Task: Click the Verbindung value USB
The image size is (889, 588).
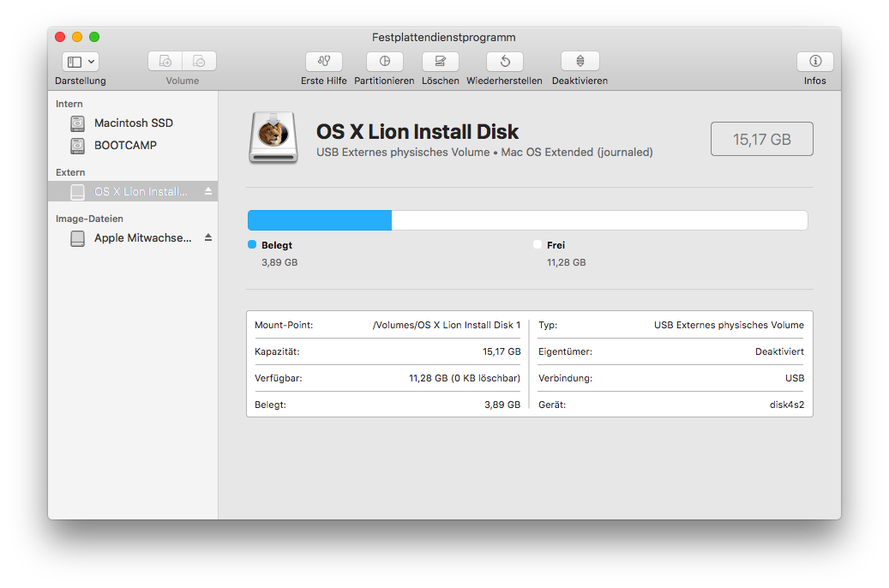Action: tap(795, 378)
